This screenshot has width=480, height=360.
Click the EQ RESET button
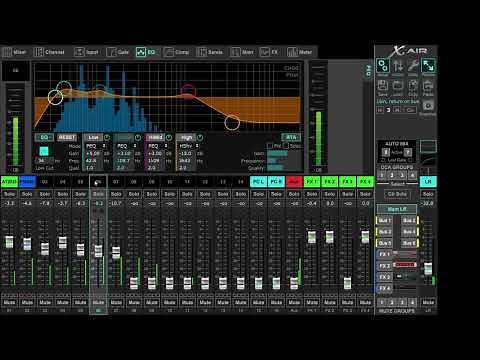[67, 137]
